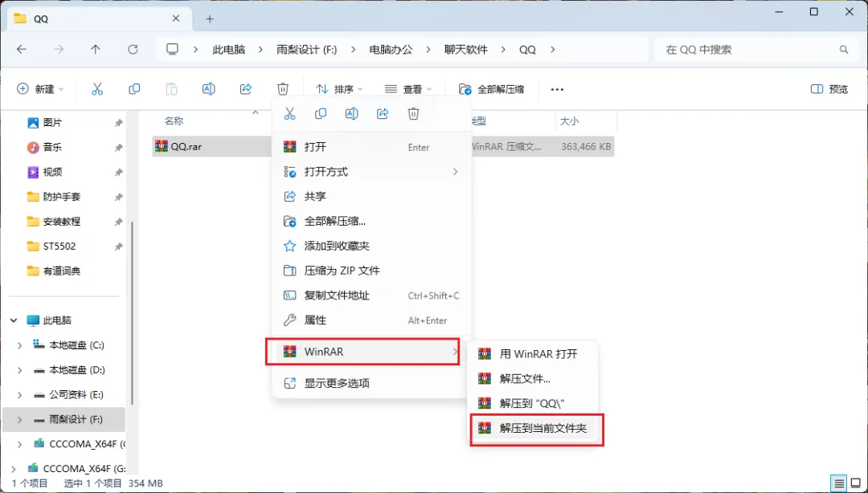Toggle the 预览 preview pane
The height and width of the screenshot is (493, 868).
click(x=829, y=89)
